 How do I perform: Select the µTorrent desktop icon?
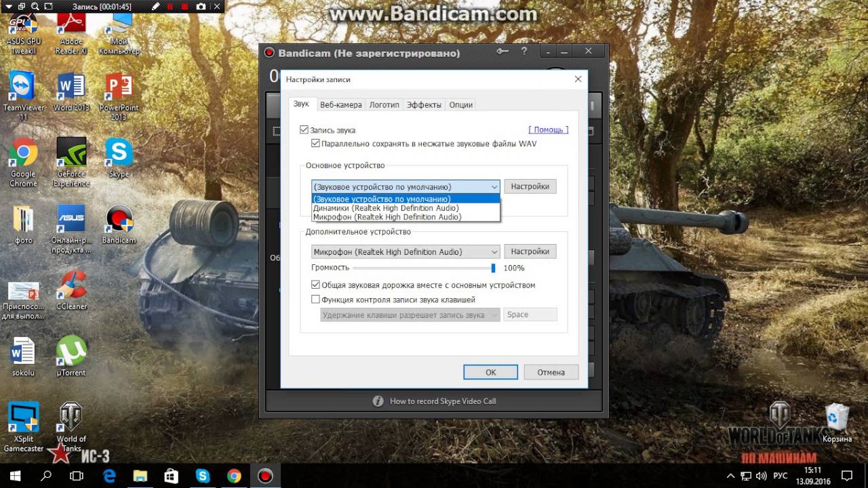71,357
